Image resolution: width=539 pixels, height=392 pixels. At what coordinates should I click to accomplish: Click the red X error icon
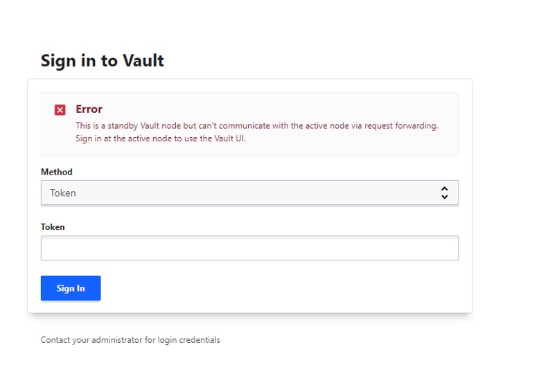coord(60,110)
